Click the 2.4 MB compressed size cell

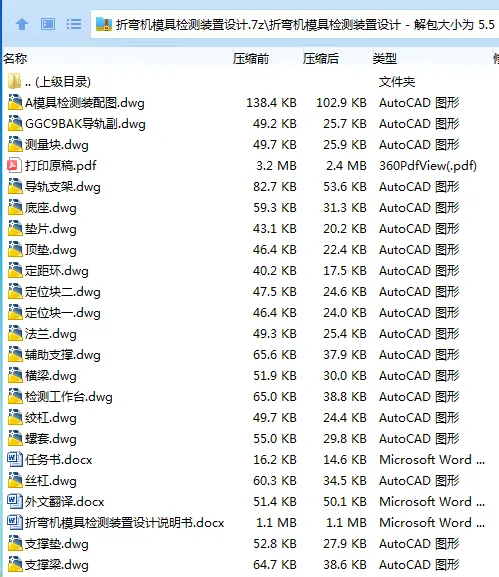(x=346, y=166)
